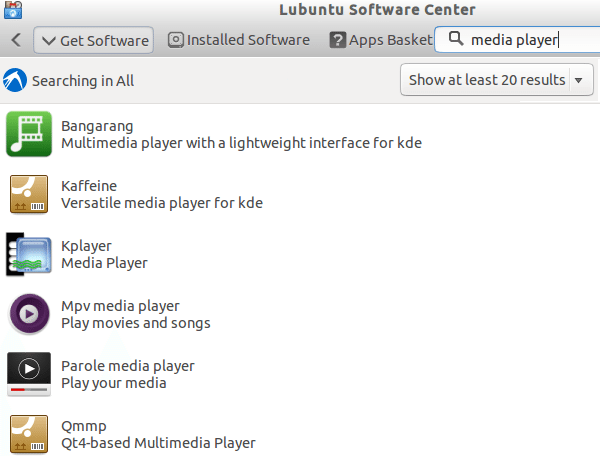Click the Lubuntu logo beside Searching in All
This screenshot has height=456, width=600.
click(15, 80)
